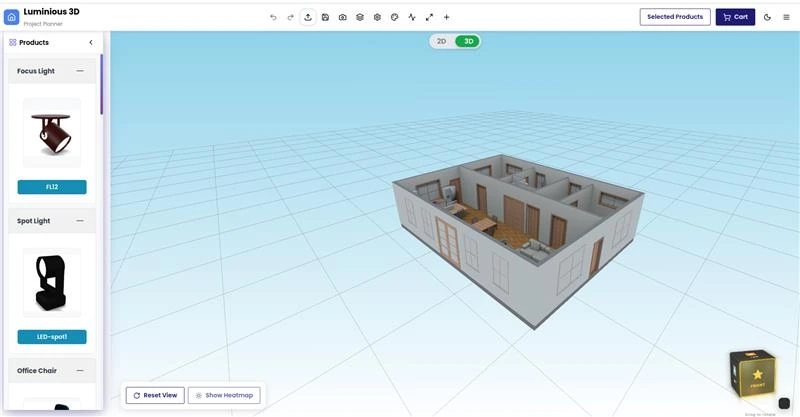The width and height of the screenshot is (800, 417).
Task: Click Reset View button
Action: click(155, 395)
